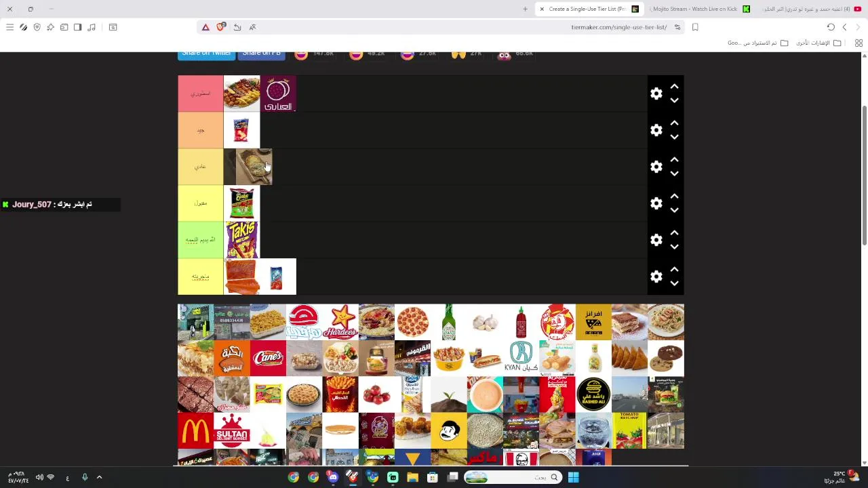Select the chocolate chip cookie image
This screenshot has width=868, height=488.
click(x=666, y=359)
